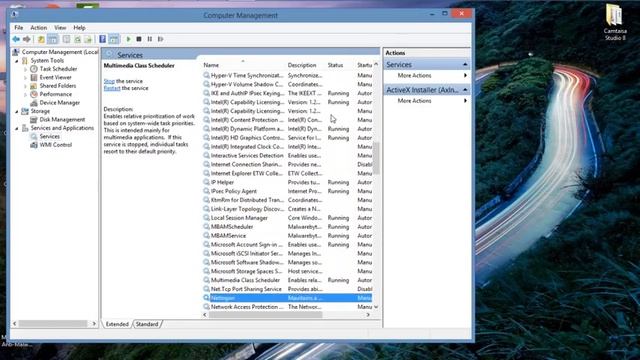Select the Netlogon service row

tap(287, 298)
